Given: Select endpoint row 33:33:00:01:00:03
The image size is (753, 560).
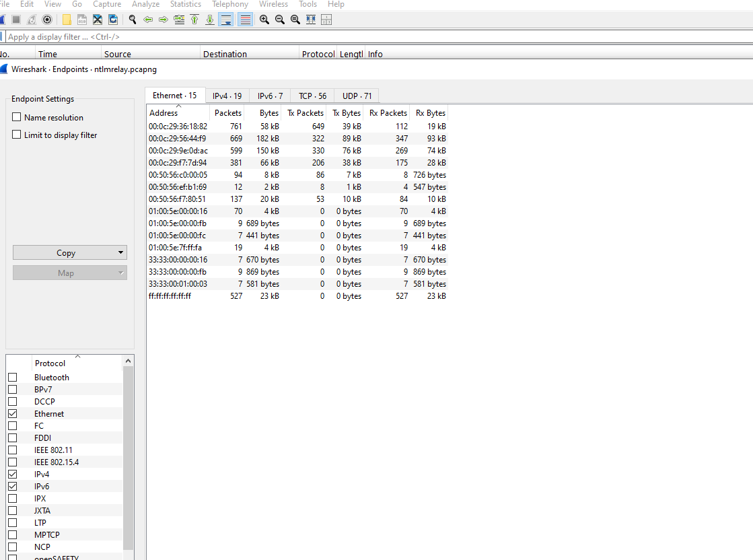Looking at the screenshot, I should [x=297, y=284].
